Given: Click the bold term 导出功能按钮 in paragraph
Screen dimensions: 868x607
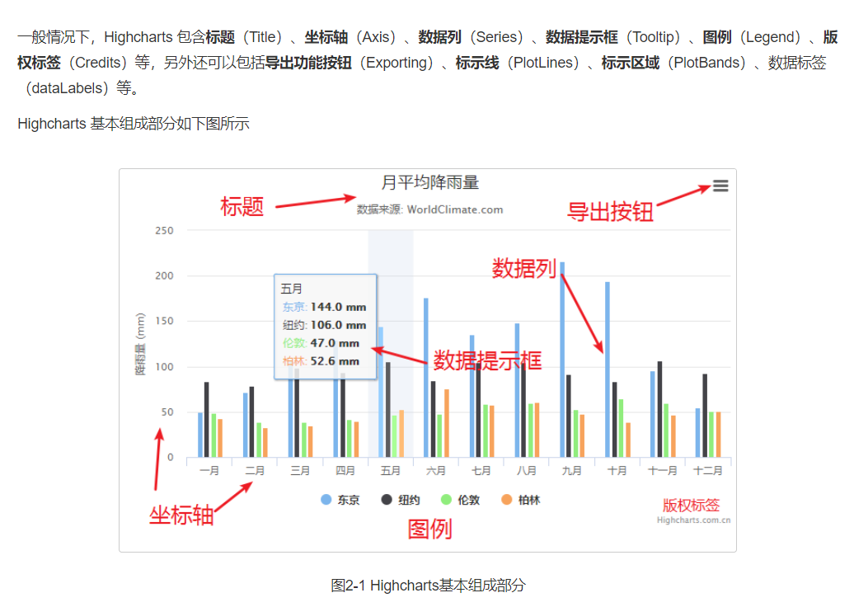Looking at the screenshot, I should pyautogui.click(x=308, y=63).
